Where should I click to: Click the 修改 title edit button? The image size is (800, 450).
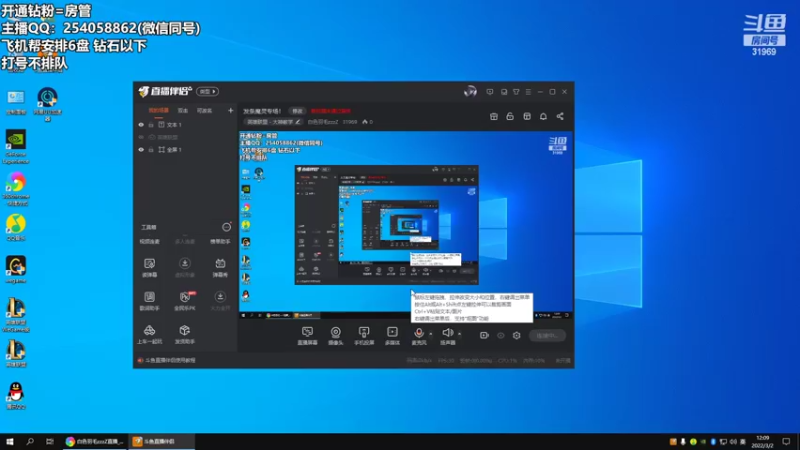[297, 111]
